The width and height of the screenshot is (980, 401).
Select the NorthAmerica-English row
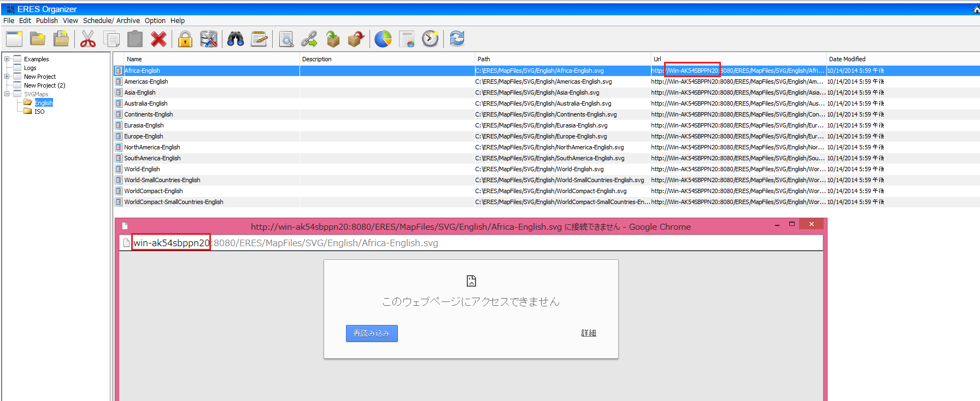(547, 147)
